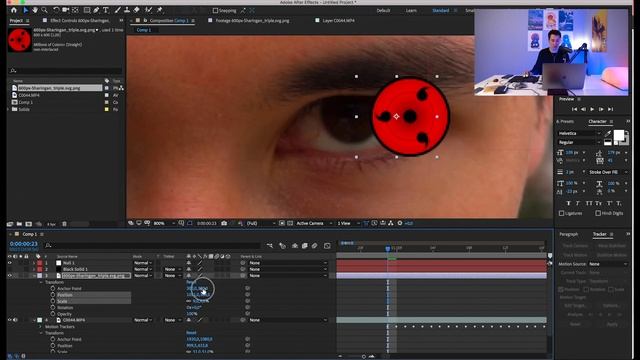The height and width of the screenshot is (360, 640).
Task: Click the blue current time indicator
Action: (x=388, y=248)
